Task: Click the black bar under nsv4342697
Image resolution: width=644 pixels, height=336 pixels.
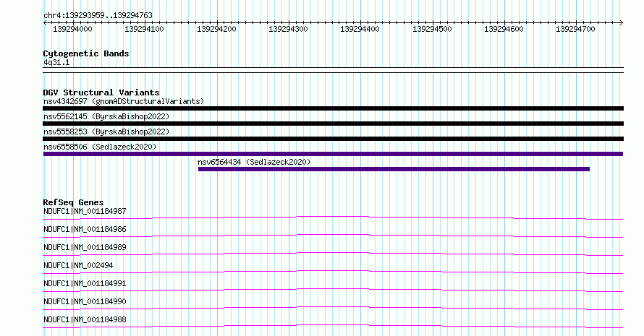Action: click(333, 108)
